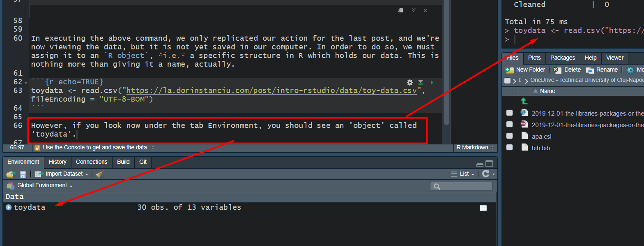Show chunk output in new window icon
The height and width of the screenshot is (246, 644).
click(x=401, y=10)
